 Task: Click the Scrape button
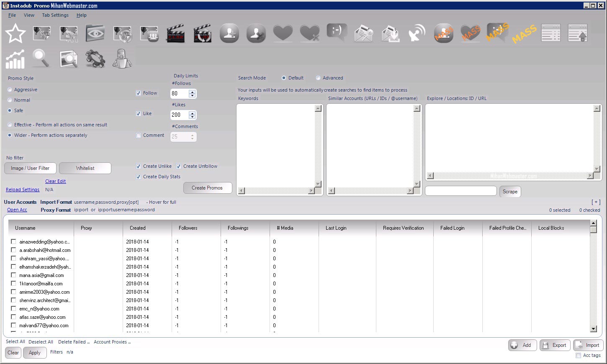pyautogui.click(x=510, y=192)
